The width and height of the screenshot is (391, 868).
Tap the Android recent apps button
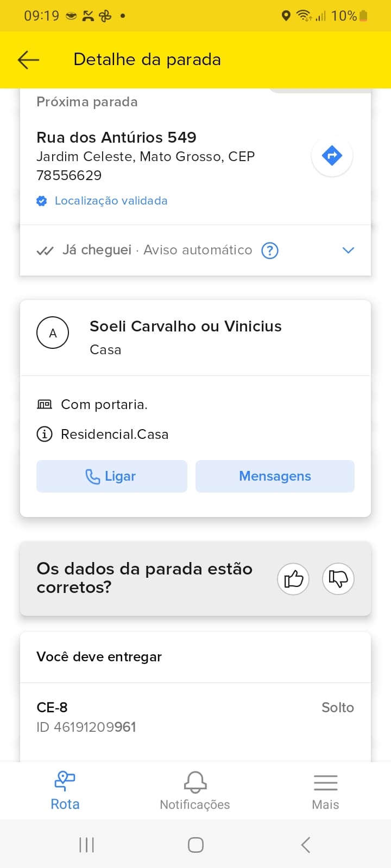(87, 845)
